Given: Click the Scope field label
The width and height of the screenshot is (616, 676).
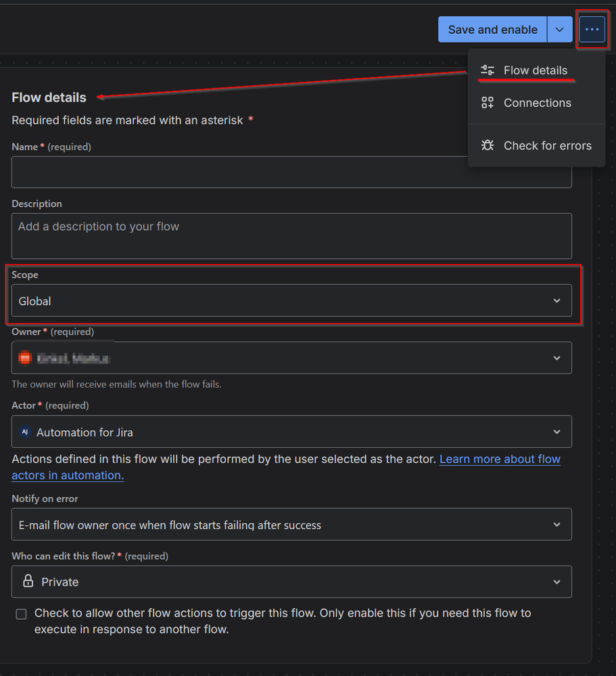Looking at the screenshot, I should tap(24, 275).
